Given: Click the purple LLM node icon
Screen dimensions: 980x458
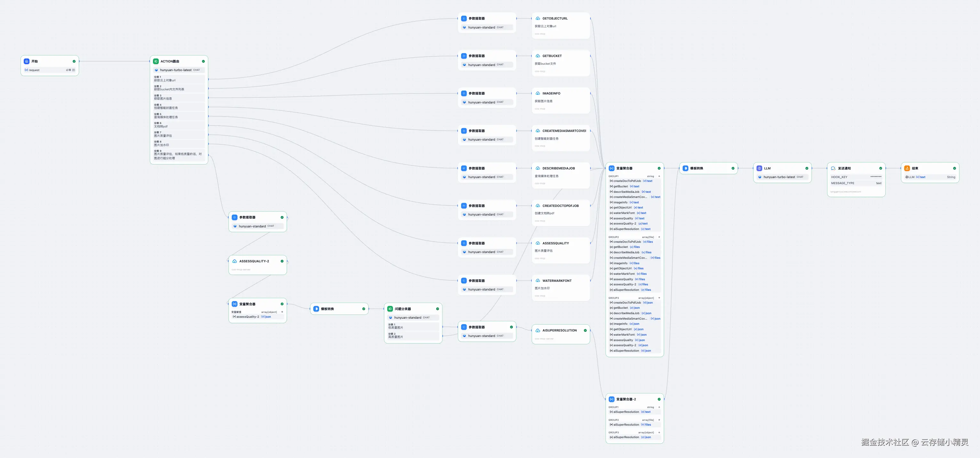Looking at the screenshot, I should (759, 168).
